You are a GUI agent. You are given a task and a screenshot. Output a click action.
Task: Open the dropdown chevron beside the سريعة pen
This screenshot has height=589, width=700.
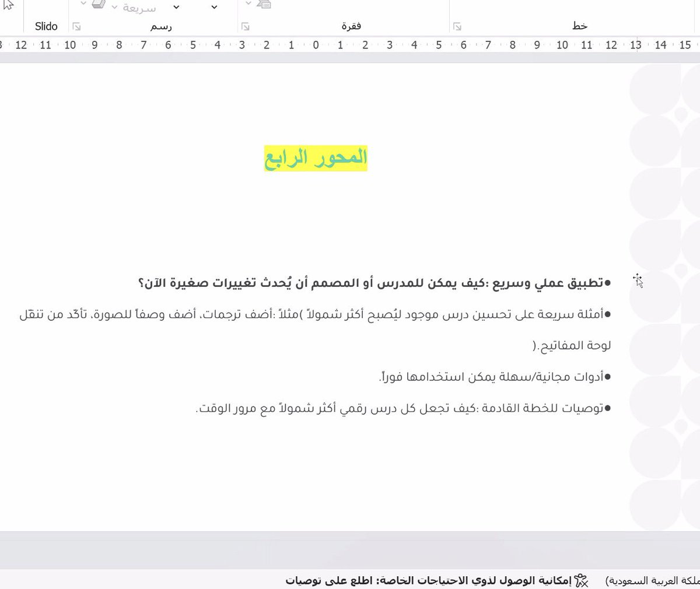pos(114,8)
